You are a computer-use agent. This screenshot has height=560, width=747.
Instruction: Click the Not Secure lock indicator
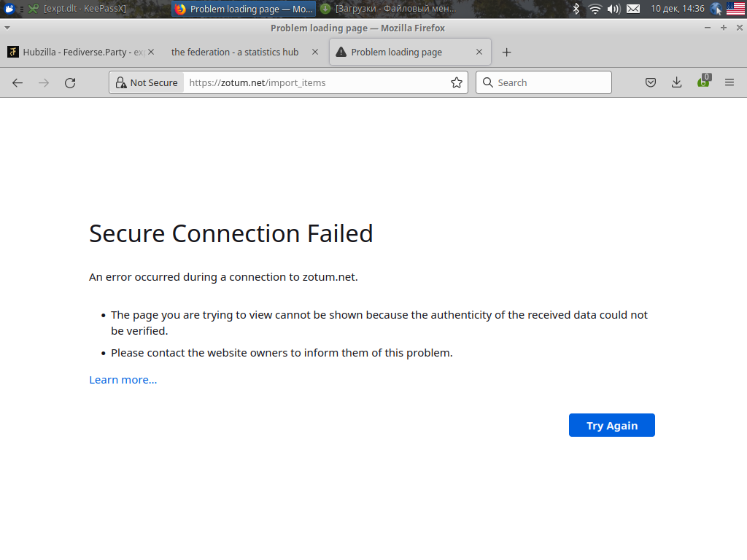147,83
